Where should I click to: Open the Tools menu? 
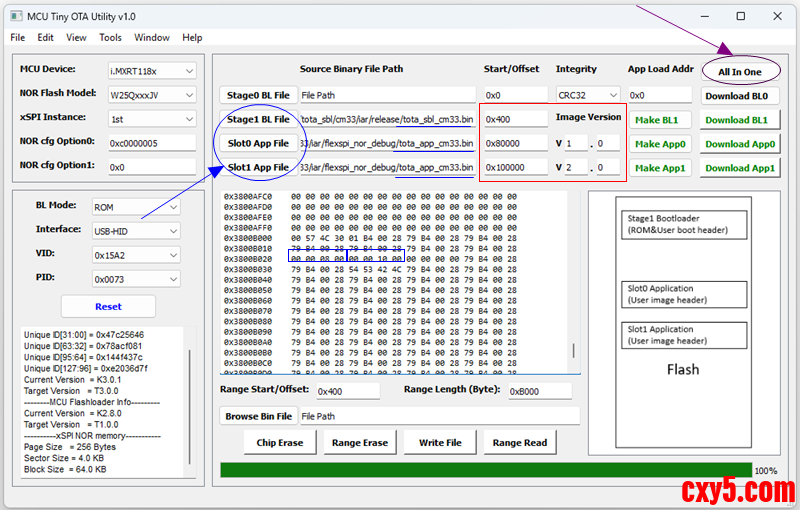pyautogui.click(x=110, y=38)
